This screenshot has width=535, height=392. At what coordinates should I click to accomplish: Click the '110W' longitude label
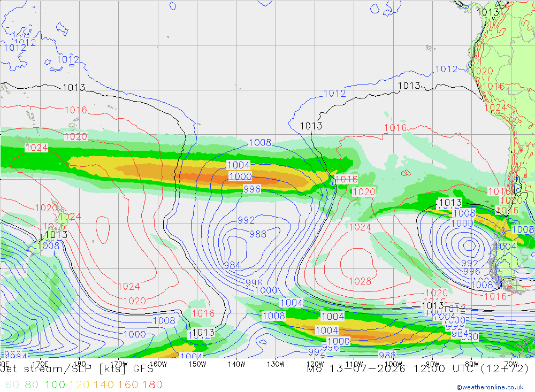point(354,364)
